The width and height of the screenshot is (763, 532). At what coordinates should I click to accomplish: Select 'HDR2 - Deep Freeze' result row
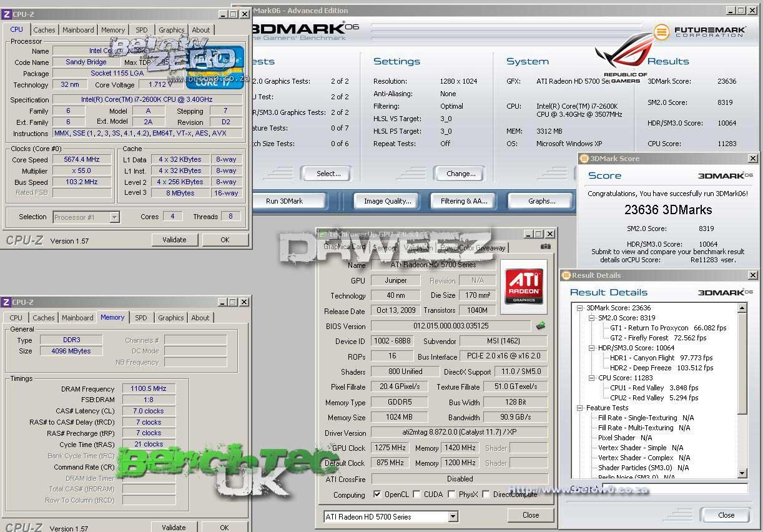(661, 368)
